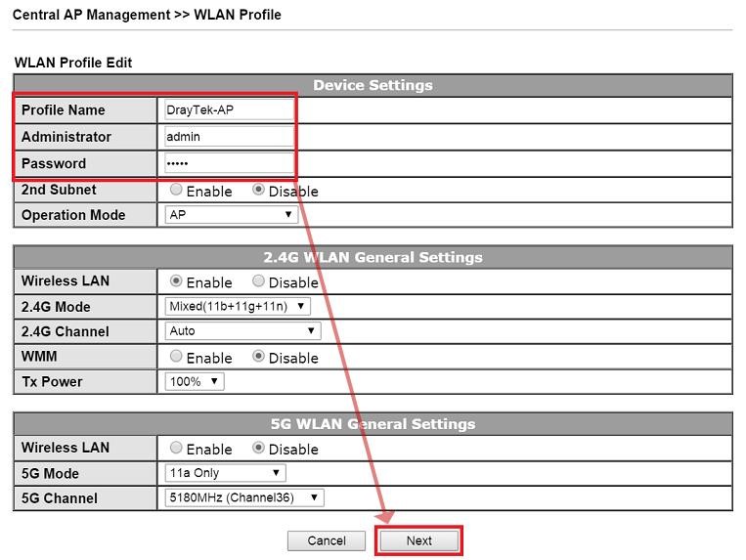The height and width of the screenshot is (560, 746).
Task: Click the WLAN Profile breadcrumb heading
Action: point(240,15)
